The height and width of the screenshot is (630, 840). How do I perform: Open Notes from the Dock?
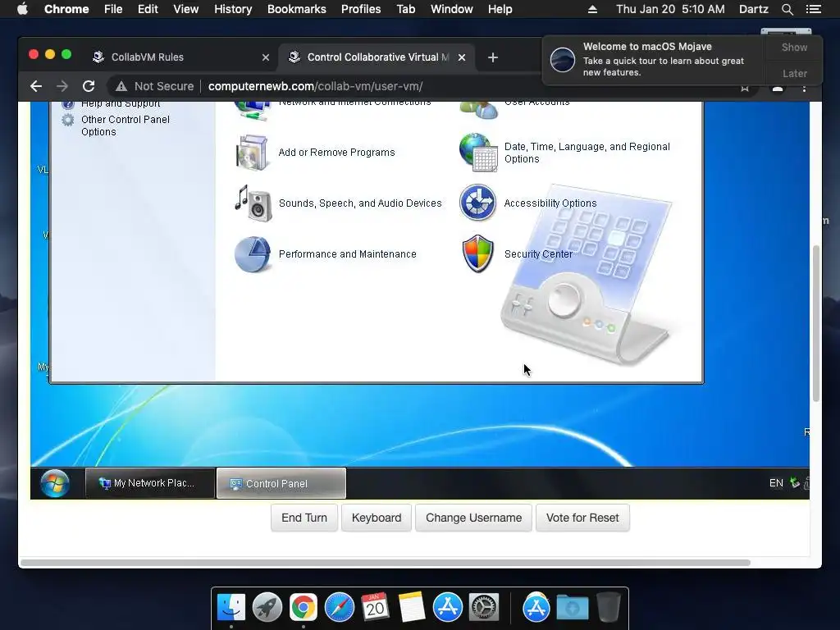pyautogui.click(x=412, y=608)
